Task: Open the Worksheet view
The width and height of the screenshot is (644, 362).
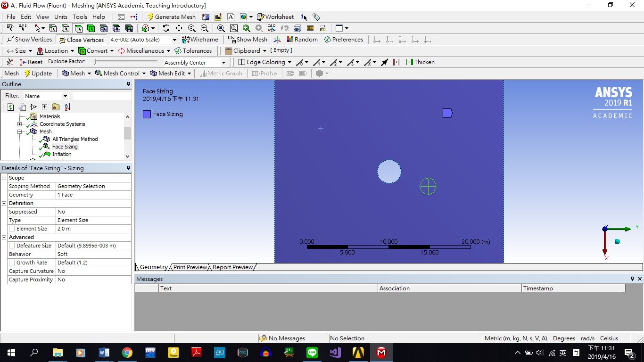Action: [x=275, y=16]
